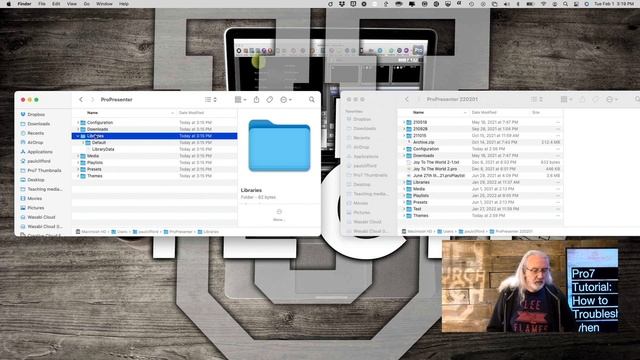Open group-by dropdown in ProPresenter 220201 window

tap(566, 99)
